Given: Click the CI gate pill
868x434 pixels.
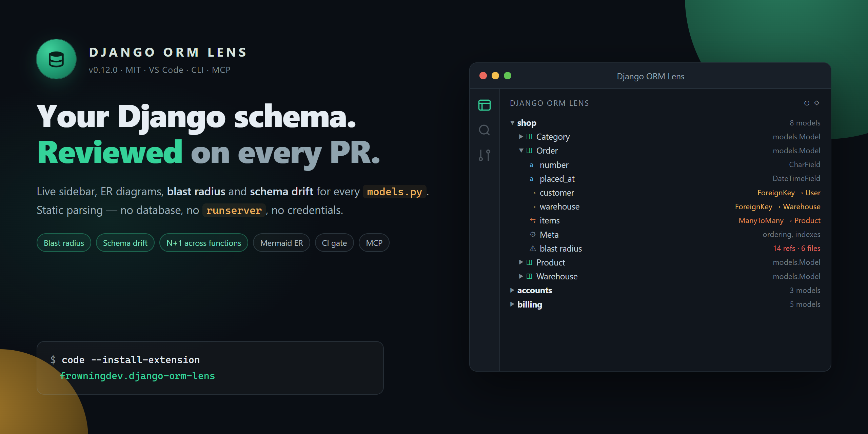Looking at the screenshot, I should click(334, 243).
